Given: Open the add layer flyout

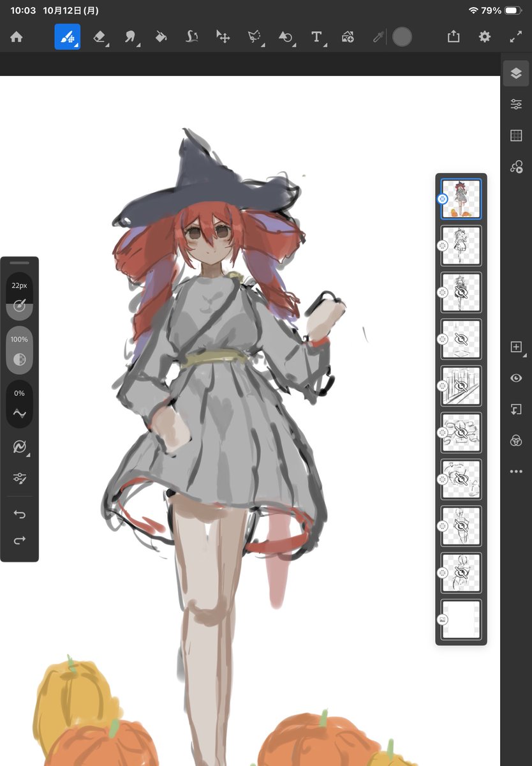Looking at the screenshot, I should [517, 347].
